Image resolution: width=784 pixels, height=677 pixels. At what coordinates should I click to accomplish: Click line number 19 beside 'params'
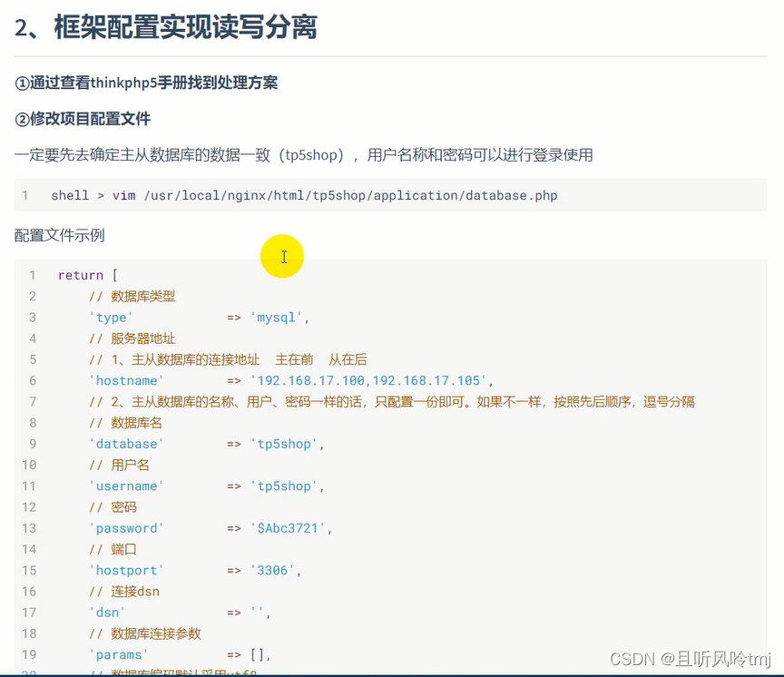click(x=28, y=654)
